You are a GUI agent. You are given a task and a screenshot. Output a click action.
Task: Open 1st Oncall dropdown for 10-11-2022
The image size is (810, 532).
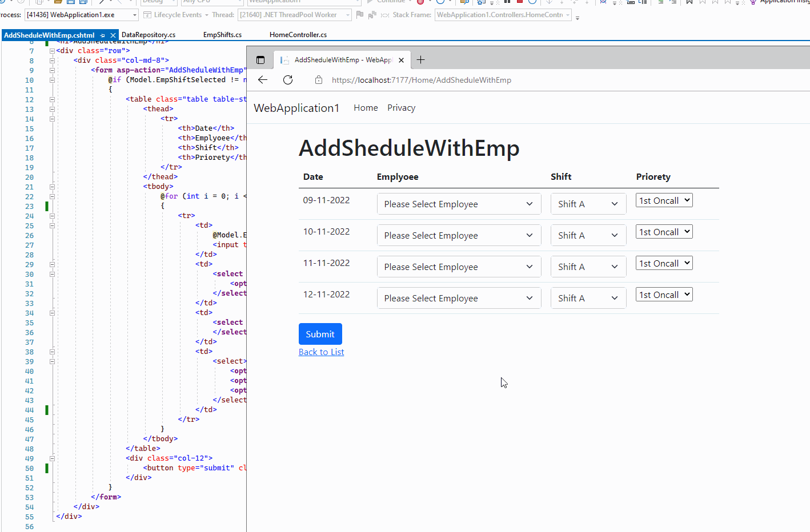click(x=664, y=232)
